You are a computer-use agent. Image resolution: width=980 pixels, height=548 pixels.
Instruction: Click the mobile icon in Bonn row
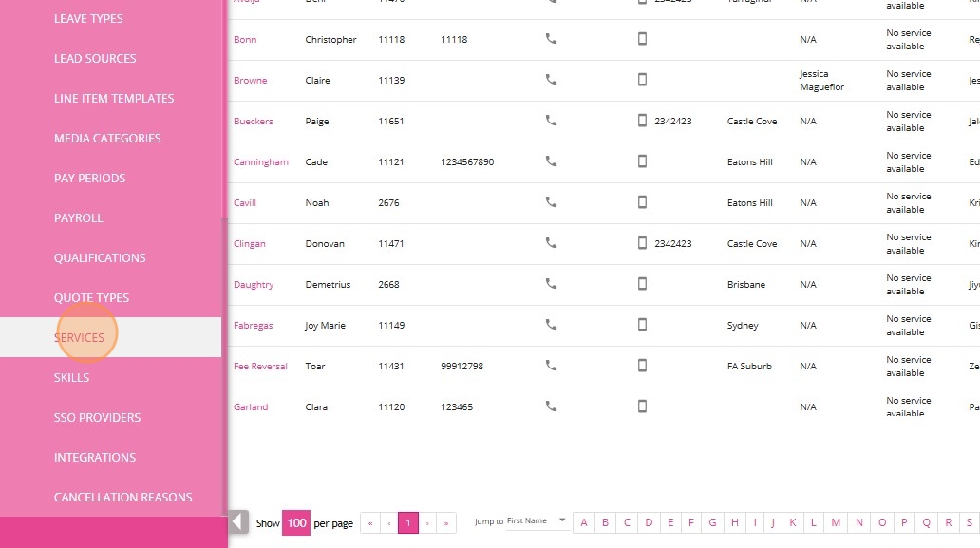pos(642,39)
